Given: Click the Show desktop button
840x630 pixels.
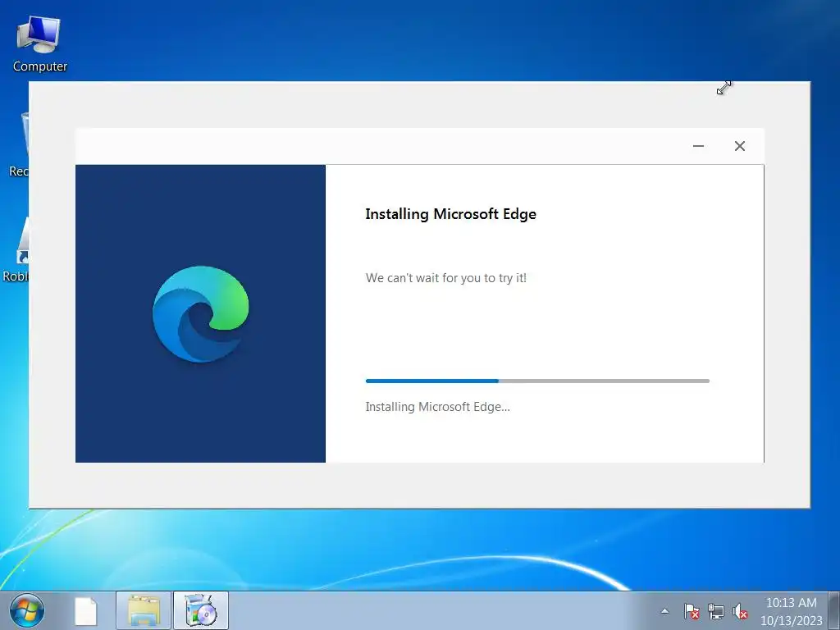Looking at the screenshot, I should click(x=834, y=610).
